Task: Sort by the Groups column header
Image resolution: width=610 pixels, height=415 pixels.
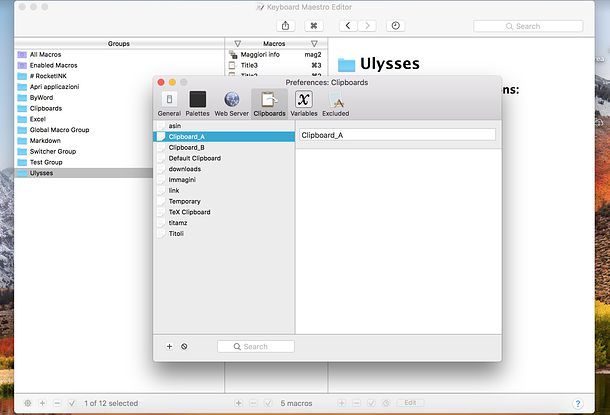Action: (119, 44)
